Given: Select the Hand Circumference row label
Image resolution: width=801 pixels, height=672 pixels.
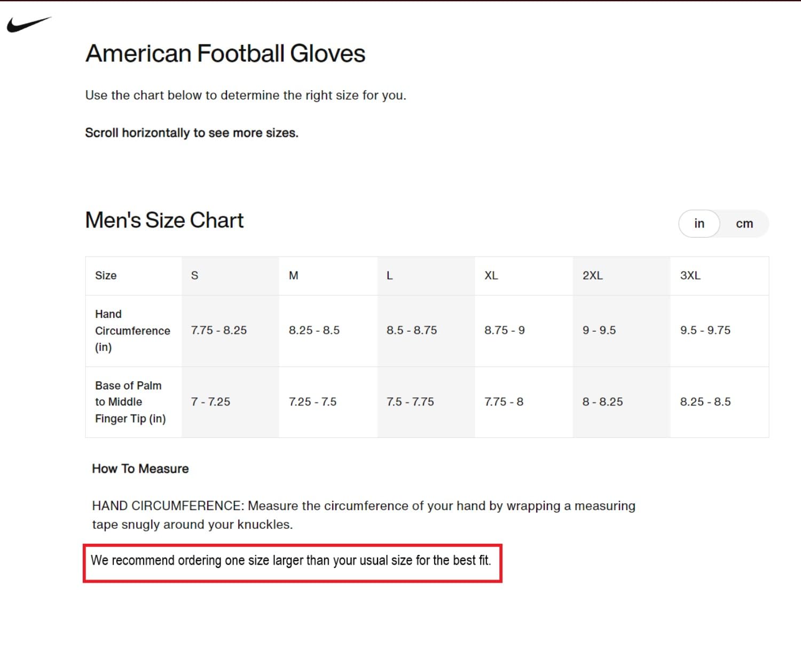Looking at the screenshot, I should (132, 331).
